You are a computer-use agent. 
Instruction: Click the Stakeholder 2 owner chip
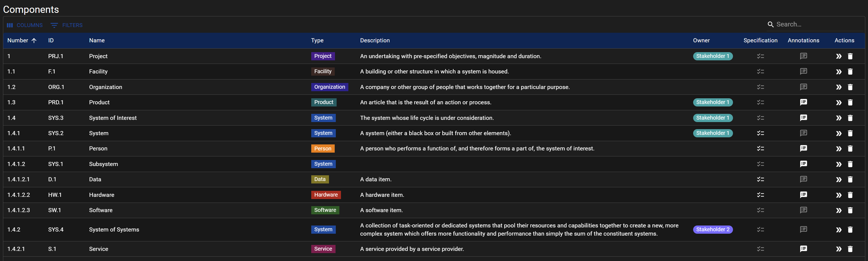point(713,229)
